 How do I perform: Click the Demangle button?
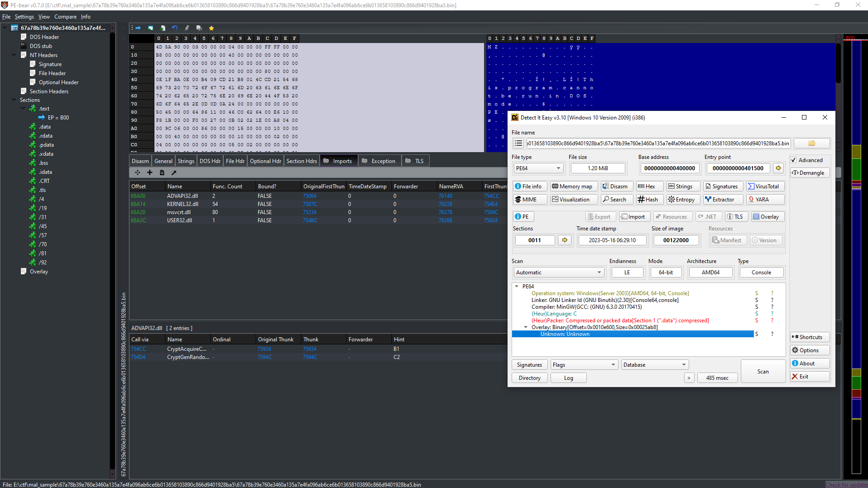pos(810,173)
